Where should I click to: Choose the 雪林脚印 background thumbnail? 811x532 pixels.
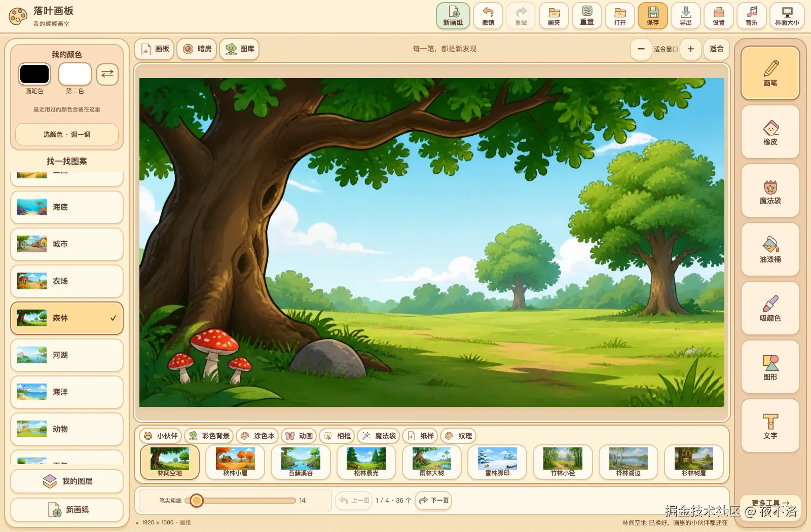tap(497, 462)
